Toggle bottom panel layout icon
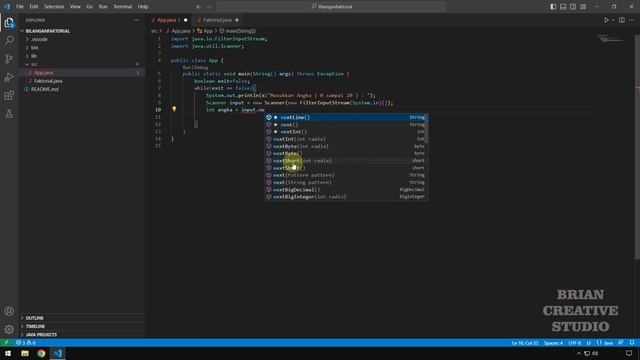Screen dimensions: 640x360 (563, 7)
